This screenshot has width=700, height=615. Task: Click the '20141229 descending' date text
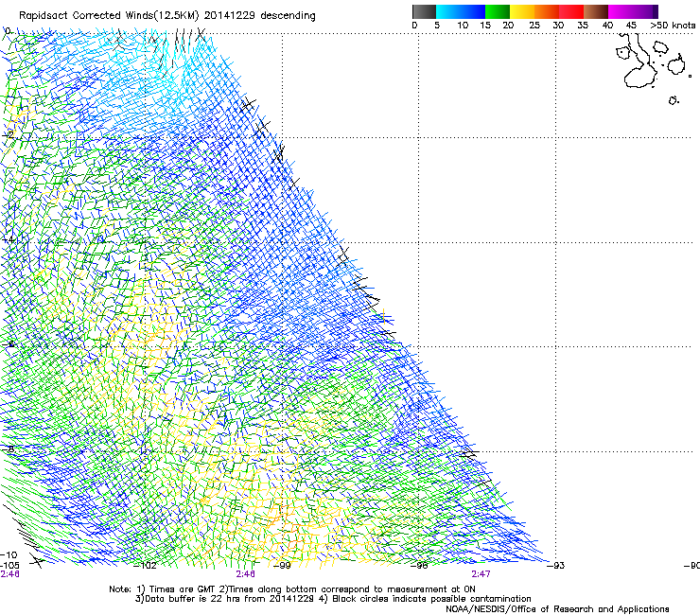[x=260, y=16]
